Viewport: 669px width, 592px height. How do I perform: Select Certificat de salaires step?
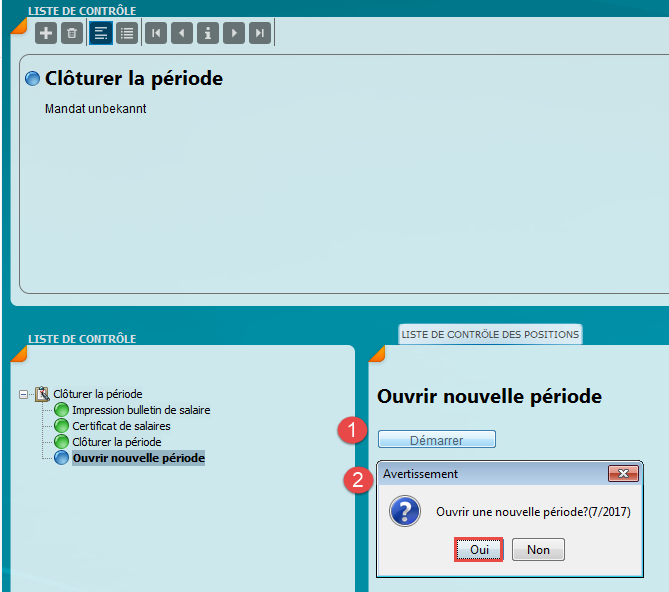[121, 426]
